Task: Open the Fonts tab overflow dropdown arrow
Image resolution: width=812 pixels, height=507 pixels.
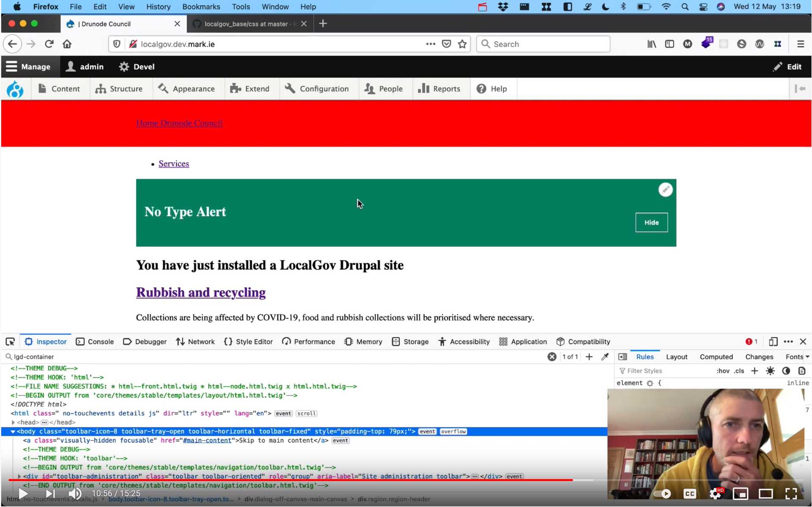Action: click(807, 357)
